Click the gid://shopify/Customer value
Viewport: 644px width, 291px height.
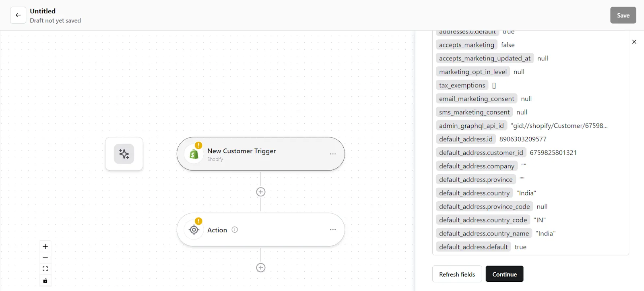[559, 126]
